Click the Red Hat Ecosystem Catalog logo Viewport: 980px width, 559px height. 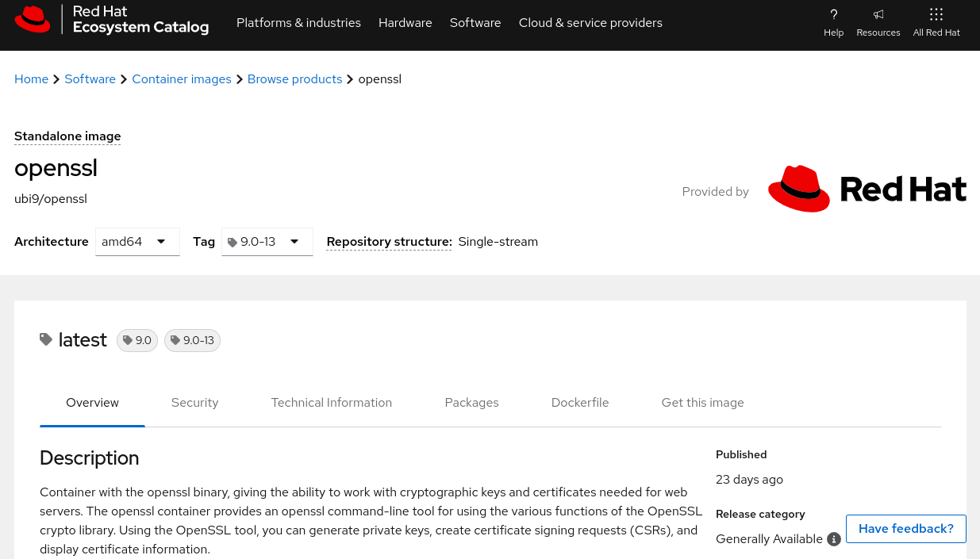[x=111, y=20]
